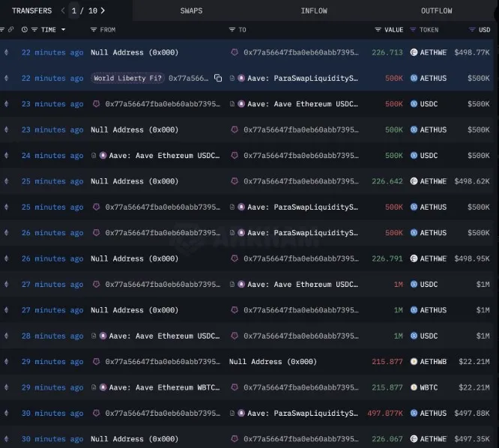This screenshot has height=448, width=499.
Task: Click the link icon in header
Action: click(x=10, y=29)
